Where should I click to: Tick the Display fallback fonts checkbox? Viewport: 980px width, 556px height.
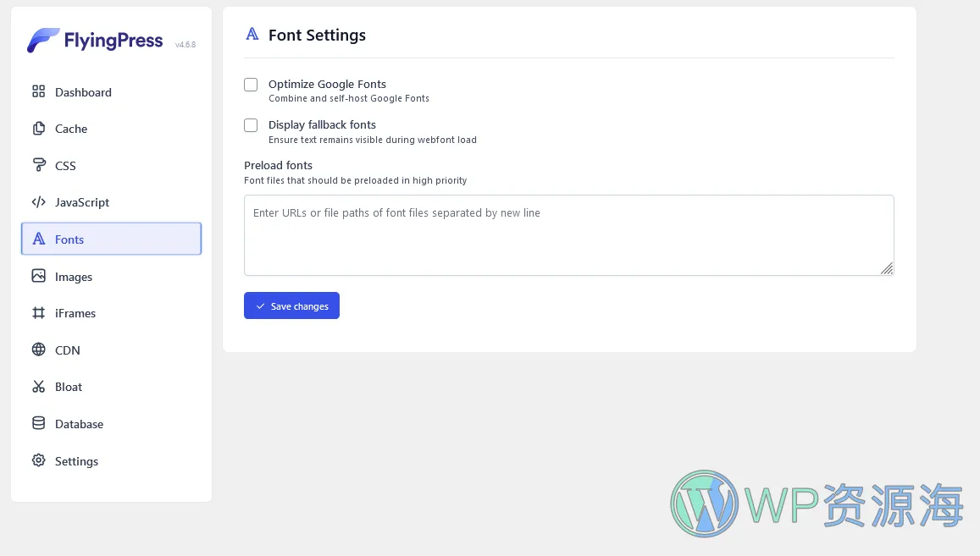click(251, 125)
